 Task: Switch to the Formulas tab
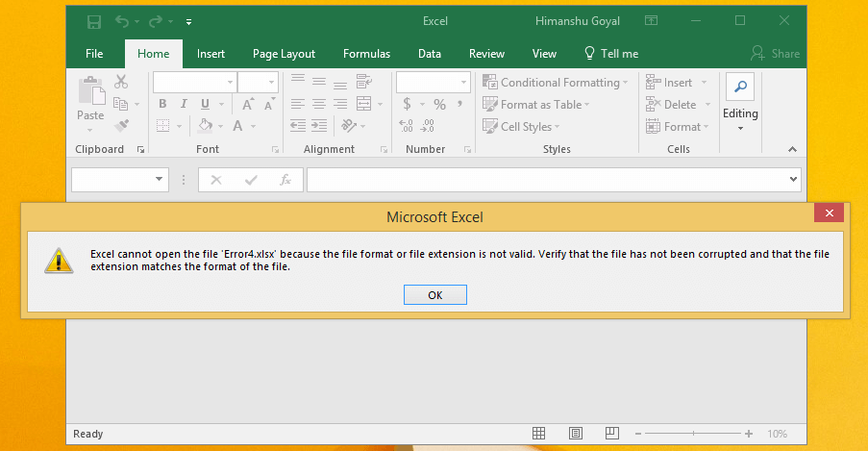366,54
